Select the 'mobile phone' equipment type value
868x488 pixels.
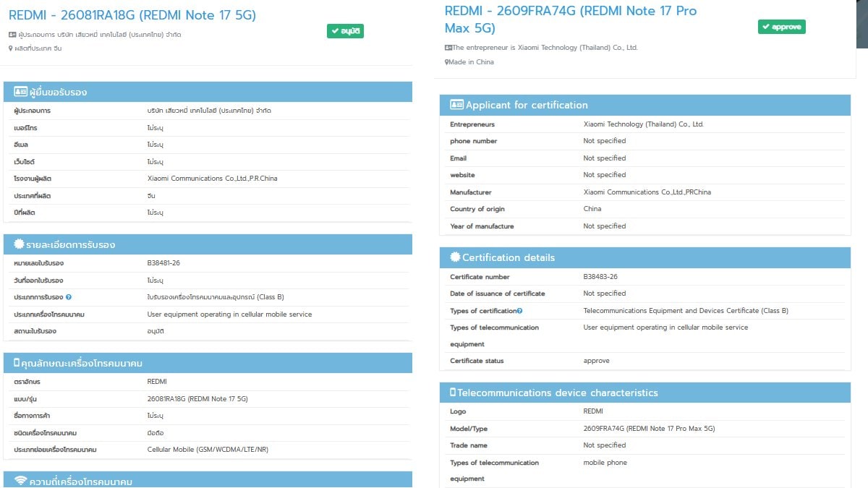[605, 463]
